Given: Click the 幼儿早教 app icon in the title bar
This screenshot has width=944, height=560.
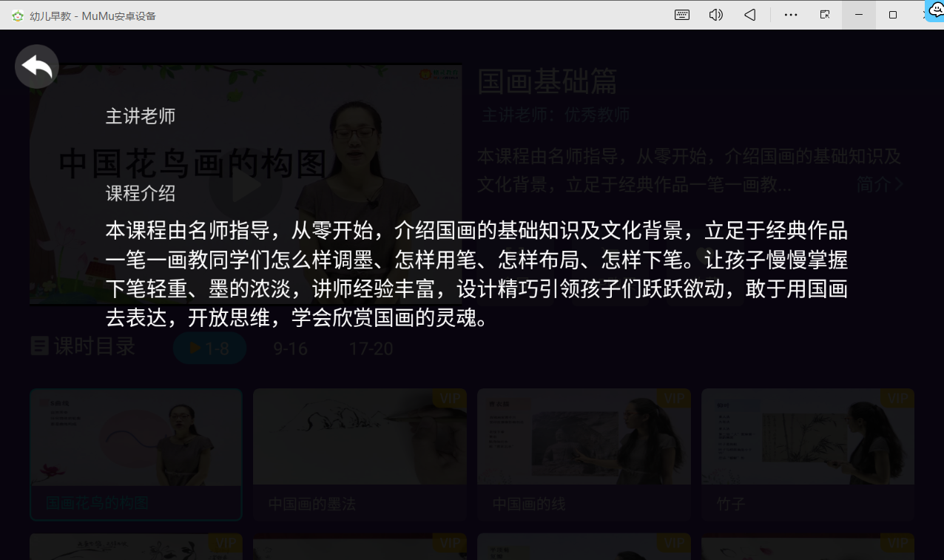Looking at the screenshot, I should click(18, 16).
